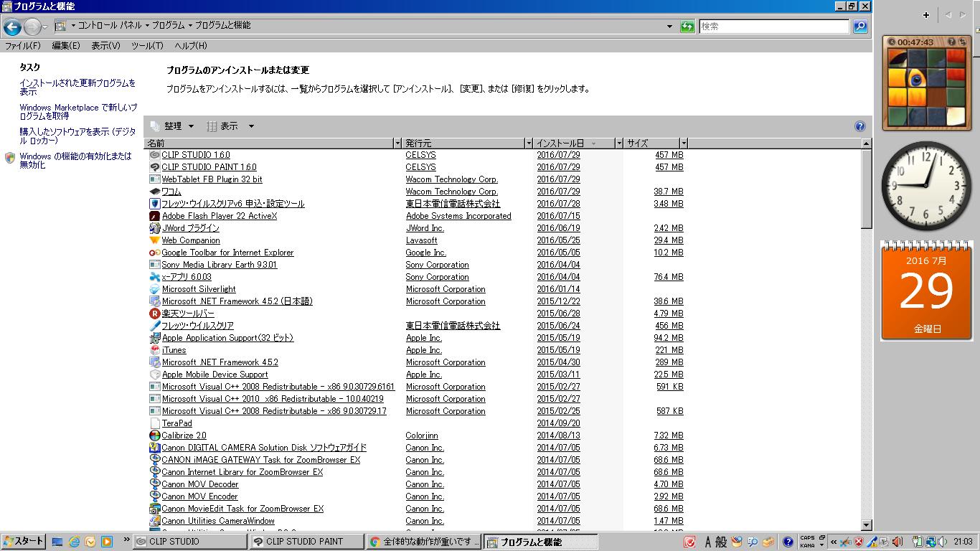980x551 pixels.
Task: Refresh the address bar with the green arrows button
Action: 687,27
